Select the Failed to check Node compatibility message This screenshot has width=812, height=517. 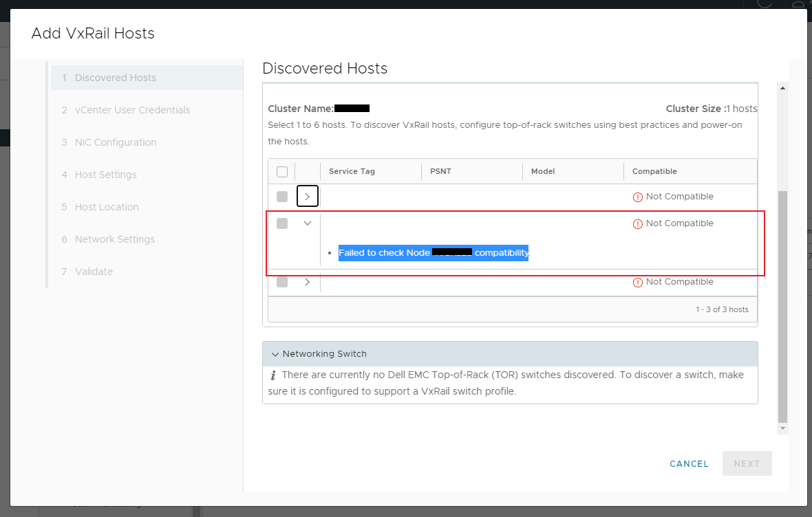(x=434, y=252)
